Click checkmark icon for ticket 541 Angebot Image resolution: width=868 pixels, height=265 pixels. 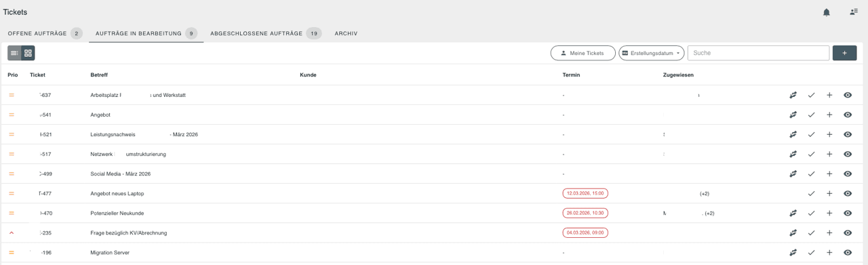click(x=811, y=115)
